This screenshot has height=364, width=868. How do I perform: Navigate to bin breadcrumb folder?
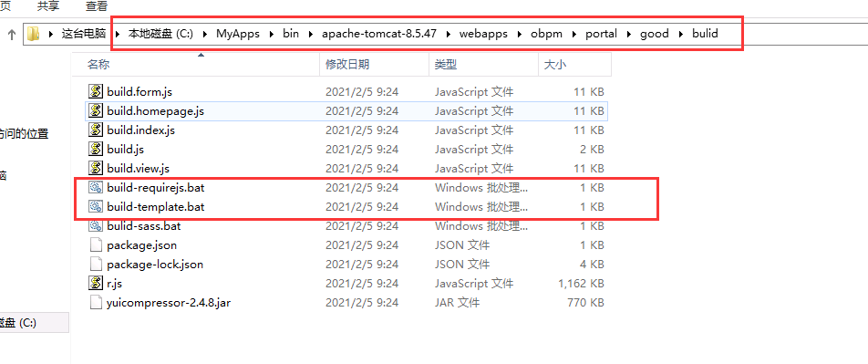point(291,34)
